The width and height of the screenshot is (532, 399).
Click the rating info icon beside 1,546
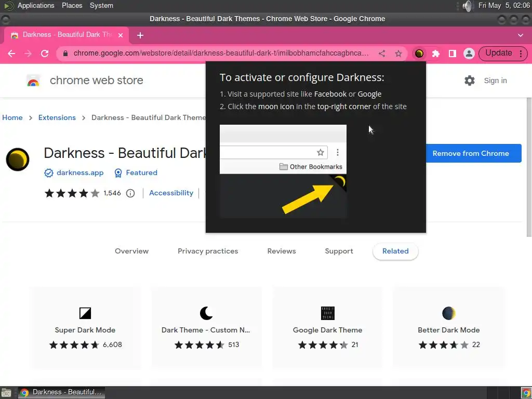pyautogui.click(x=130, y=193)
